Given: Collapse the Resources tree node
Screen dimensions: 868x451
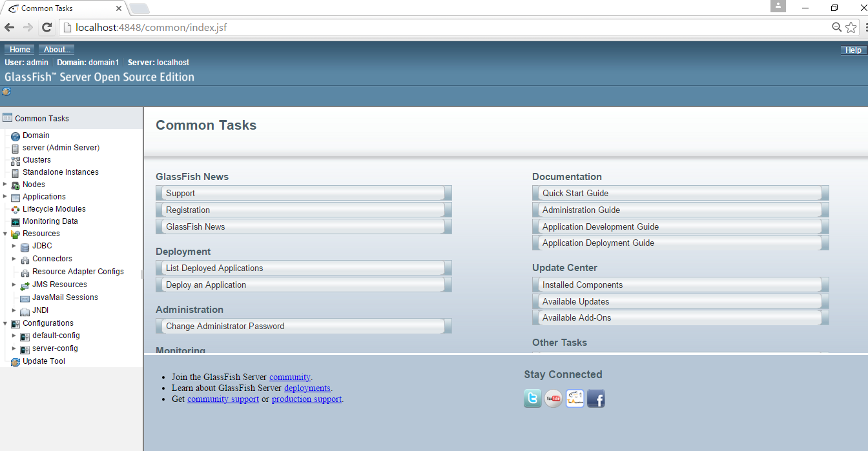Looking at the screenshot, I should click(x=5, y=234).
